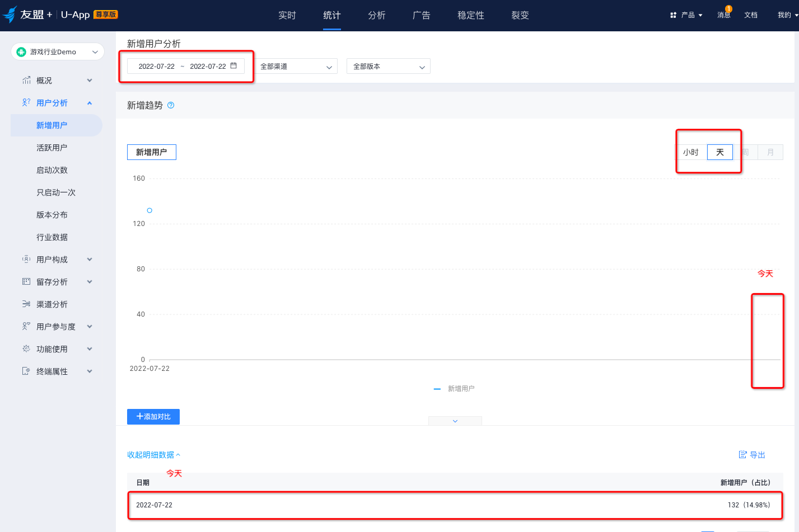The image size is (799, 532).
Task: Click the 终端属性 sidebar icon
Action: pos(26,371)
